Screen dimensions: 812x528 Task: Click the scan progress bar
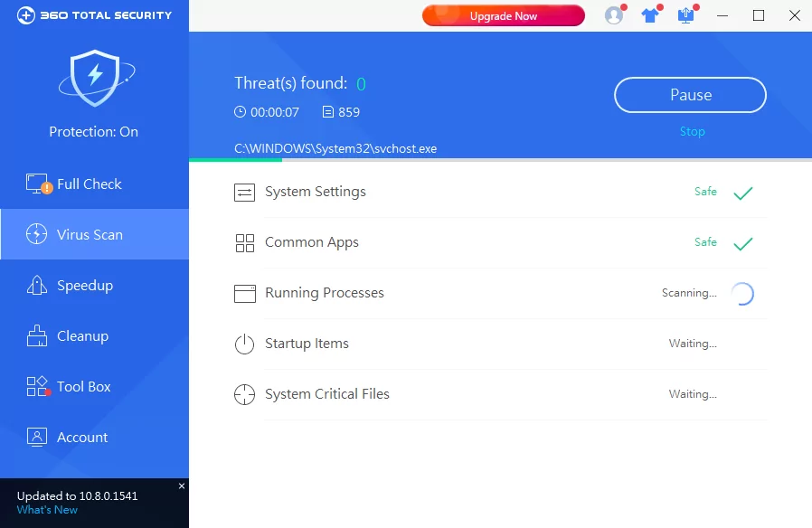500,160
